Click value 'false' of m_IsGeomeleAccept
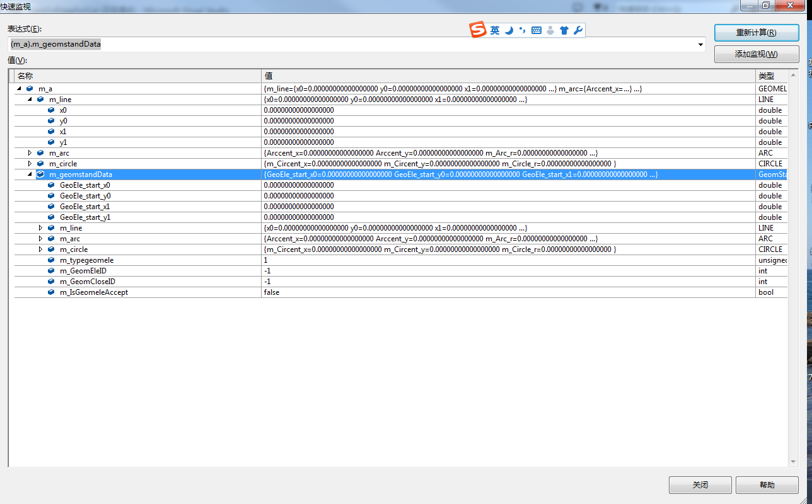The image size is (812, 504). pos(272,292)
